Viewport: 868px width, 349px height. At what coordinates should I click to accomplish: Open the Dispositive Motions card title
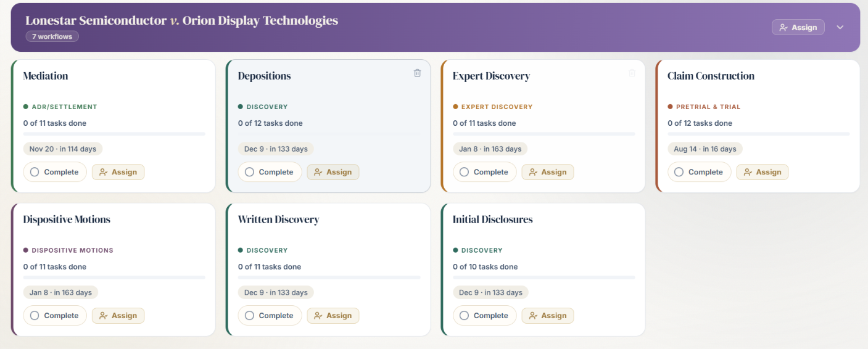pos(67,220)
